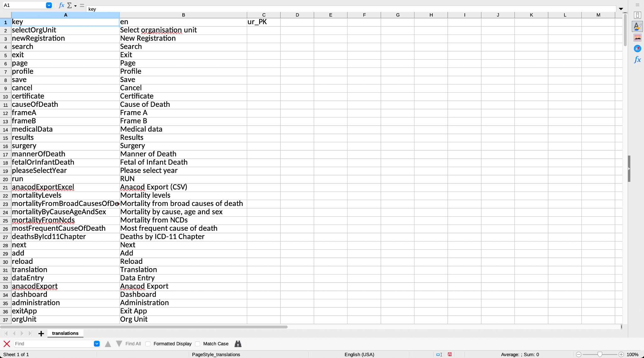Screen dimensions: 644x358
Task: Open the Find field history dropdown
Action: pyautogui.click(x=97, y=344)
